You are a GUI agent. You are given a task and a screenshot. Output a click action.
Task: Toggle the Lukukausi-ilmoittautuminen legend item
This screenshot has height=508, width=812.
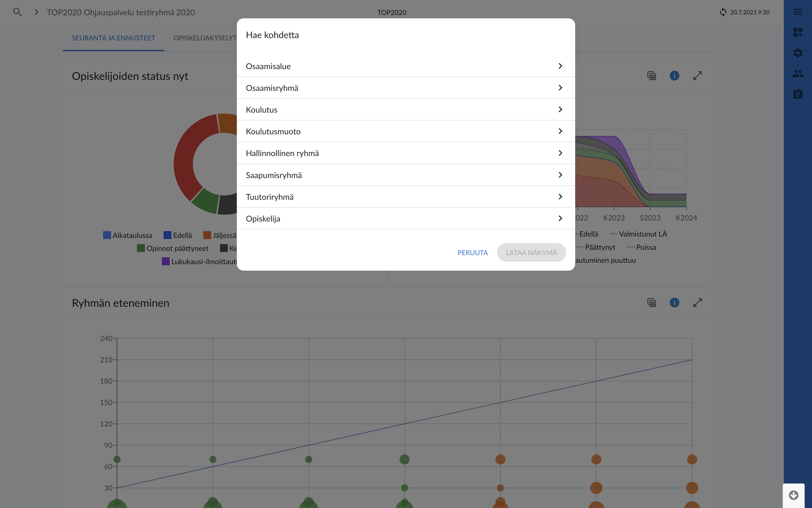(x=200, y=261)
